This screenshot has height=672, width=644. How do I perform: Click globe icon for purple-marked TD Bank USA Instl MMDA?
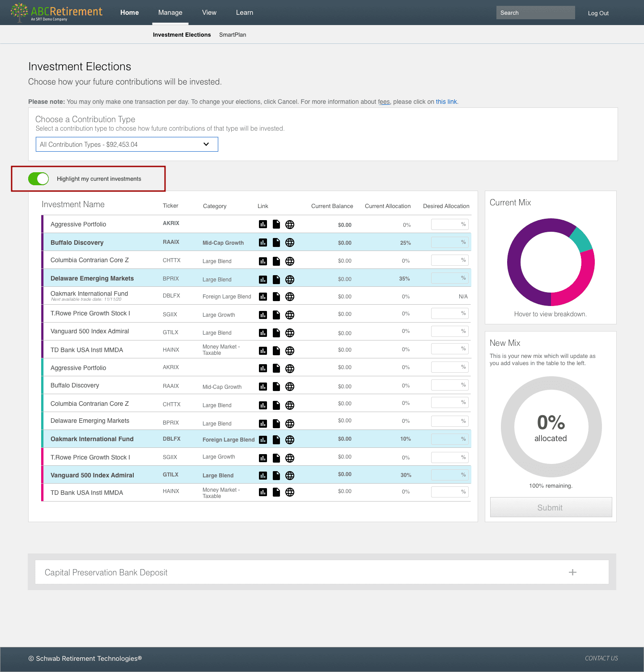290,351
